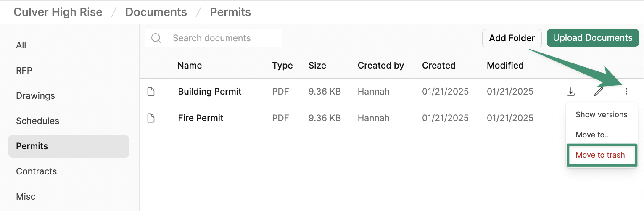This screenshot has width=644, height=211.
Task: Download the Building Permit file
Action: (x=571, y=91)
